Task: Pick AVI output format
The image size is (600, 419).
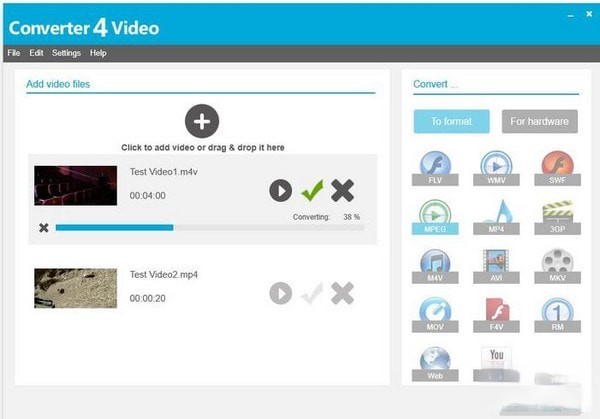Action: (496, 266)
